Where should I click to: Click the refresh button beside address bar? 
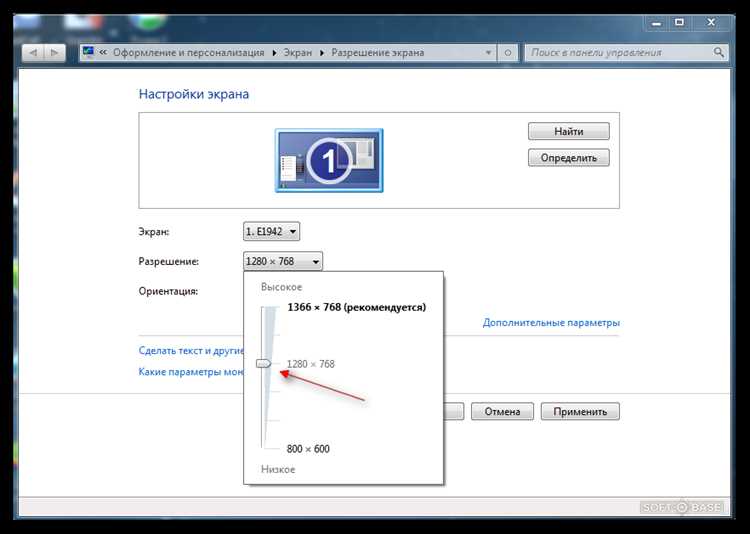pos(508,53)
